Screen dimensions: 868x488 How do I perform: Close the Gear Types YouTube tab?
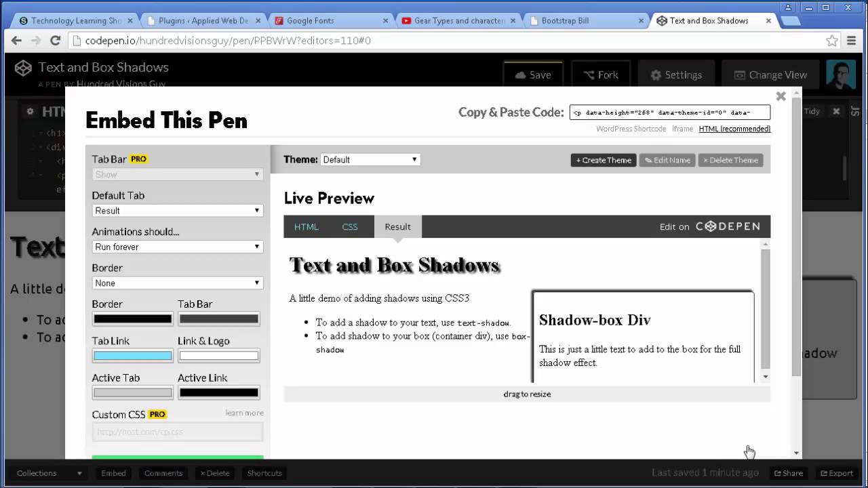tap(513, 21)
